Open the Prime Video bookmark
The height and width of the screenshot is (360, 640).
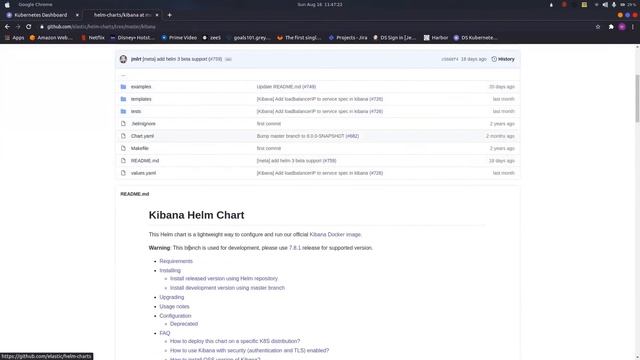[179, 38]
